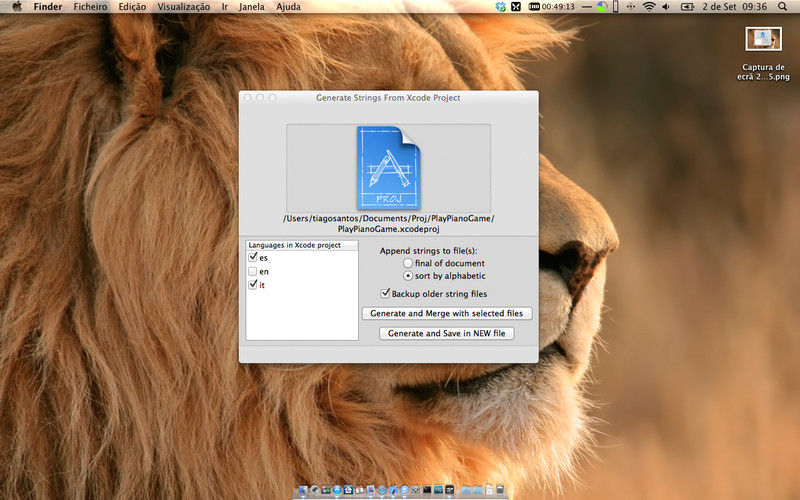This screenshot has height=500, width=800.
Task: Click Generate and Save in NEW file
Action: (x=446, y=333)
